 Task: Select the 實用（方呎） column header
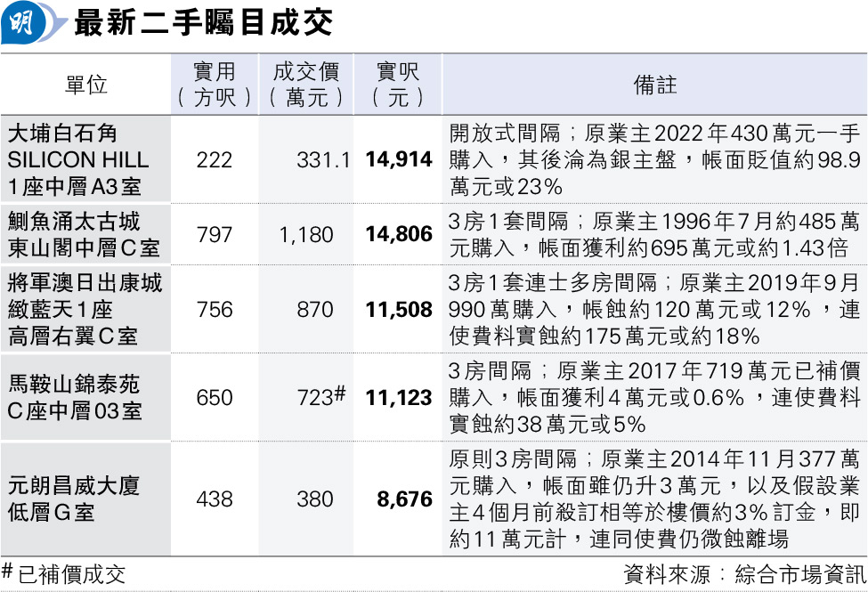point(215,85)
